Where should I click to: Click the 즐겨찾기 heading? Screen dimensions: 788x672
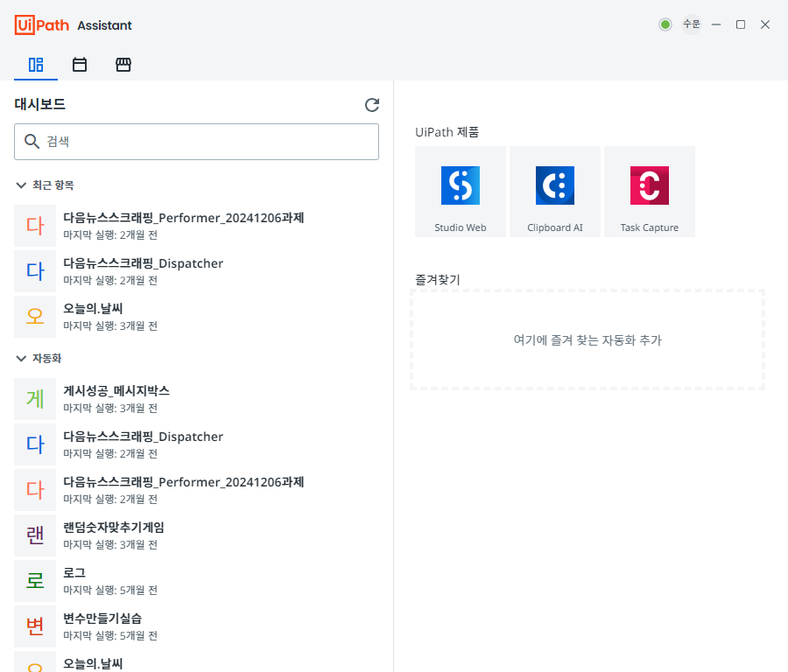coord(438,280)
